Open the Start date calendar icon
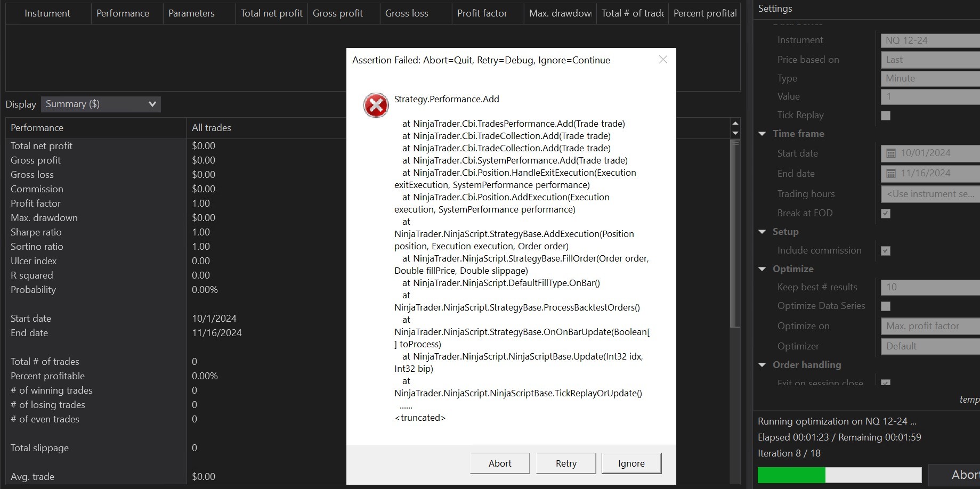980x489 pixels. [x=890, y=153]
